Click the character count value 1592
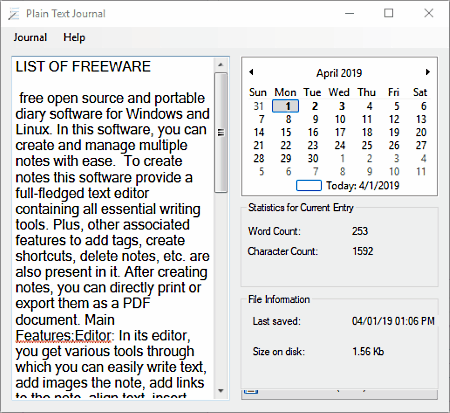This screenshot has width=450, height=413. point(363,251)
